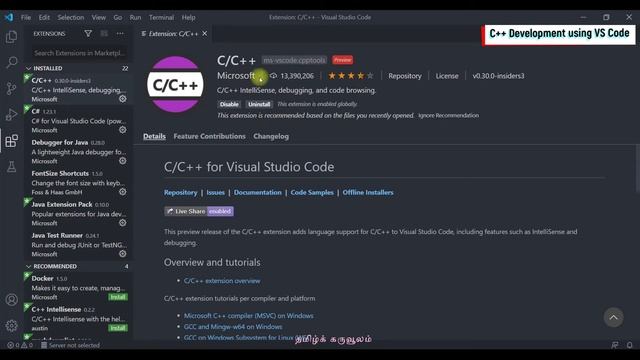This screenshot has width=640, height=360.
Task: Install the C++ Intellisense extension
Action: pos(118,328)
